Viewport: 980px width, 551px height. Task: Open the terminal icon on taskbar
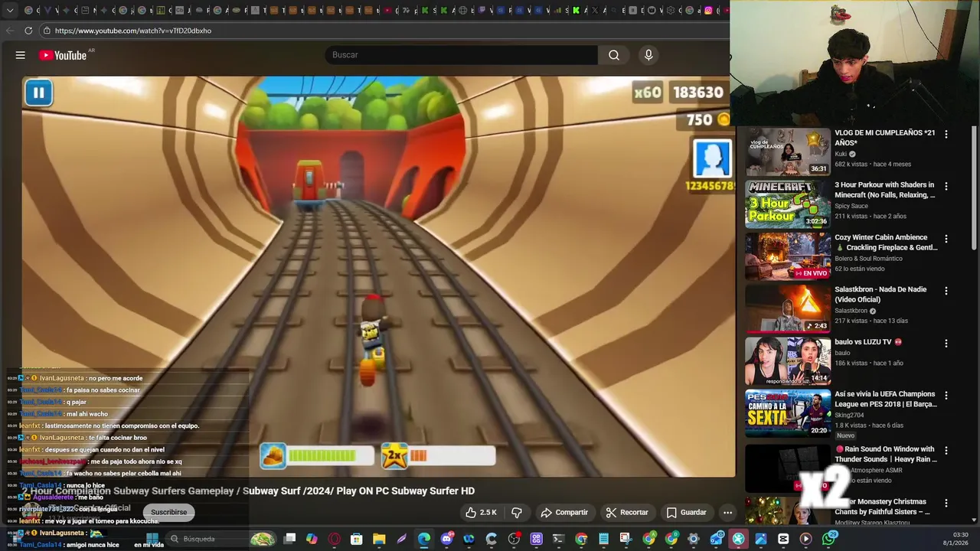(558, 539)
